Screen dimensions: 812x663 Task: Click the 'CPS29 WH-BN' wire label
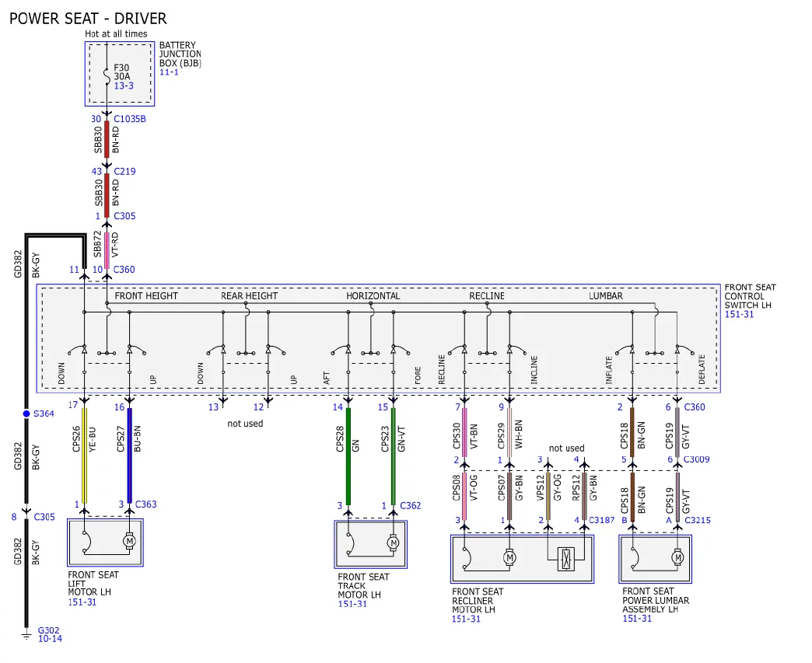(509, 434)
